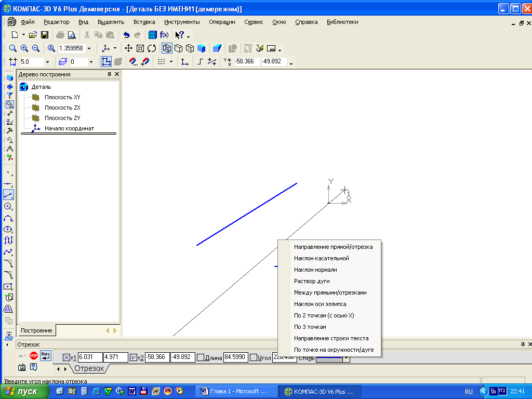This screenshot has height=399, width=532.
Task: Fit the whole model in view
Action: click(140, 48)
